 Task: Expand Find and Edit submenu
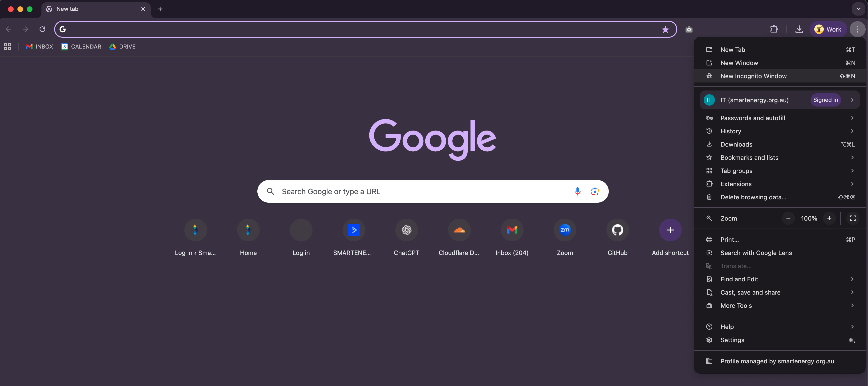coord(780,279)
